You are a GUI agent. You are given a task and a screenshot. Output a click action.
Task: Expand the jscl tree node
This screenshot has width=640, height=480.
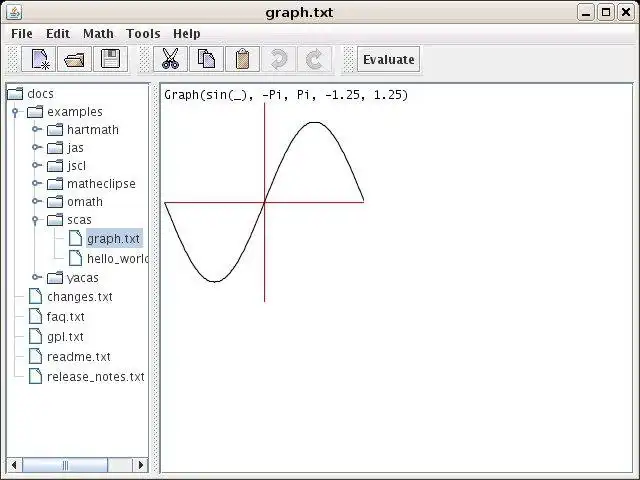pos(36,165)
